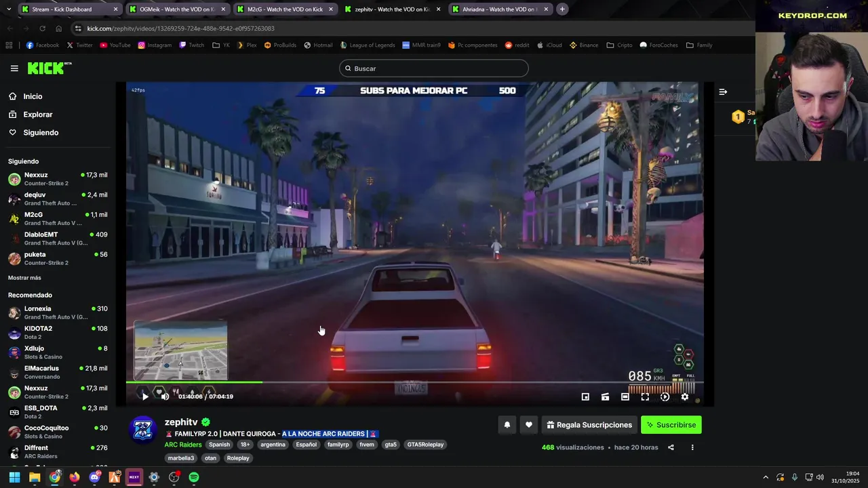Seek on the video progress bar
The image size is (868, 488).
pyautogui.click(x=414, y=382)
